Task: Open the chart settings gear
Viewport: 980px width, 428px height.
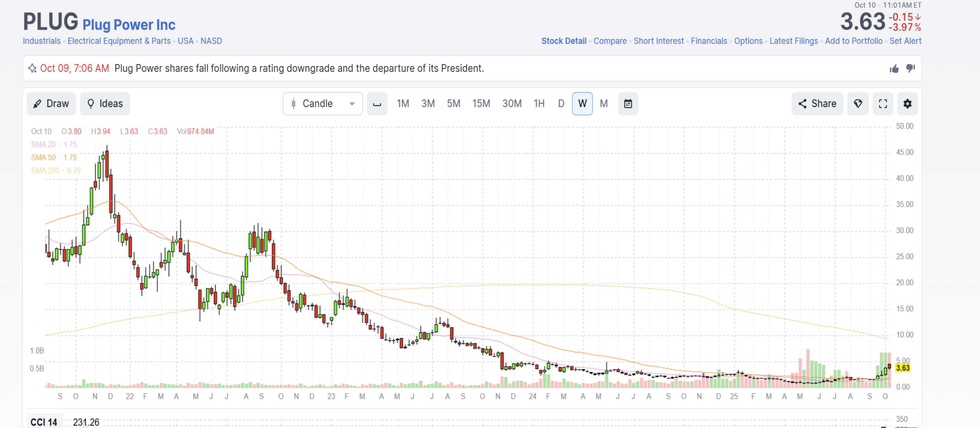Action: click(907, 104)
